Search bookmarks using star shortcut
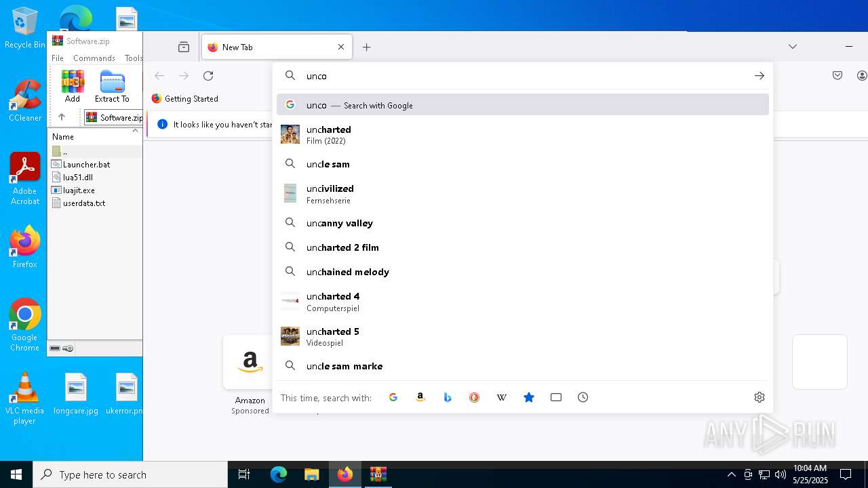The image size is (868, 488). [x=529, y=398]
